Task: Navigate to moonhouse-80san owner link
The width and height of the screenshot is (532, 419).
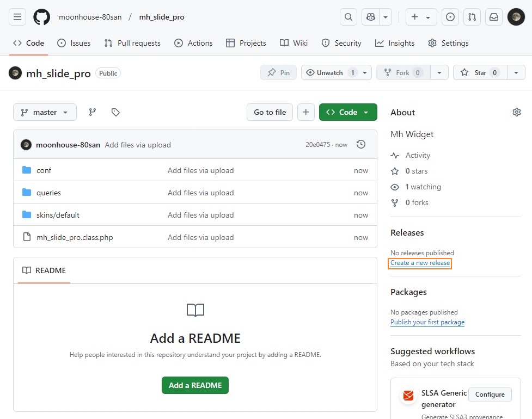Action: (90, 17)
